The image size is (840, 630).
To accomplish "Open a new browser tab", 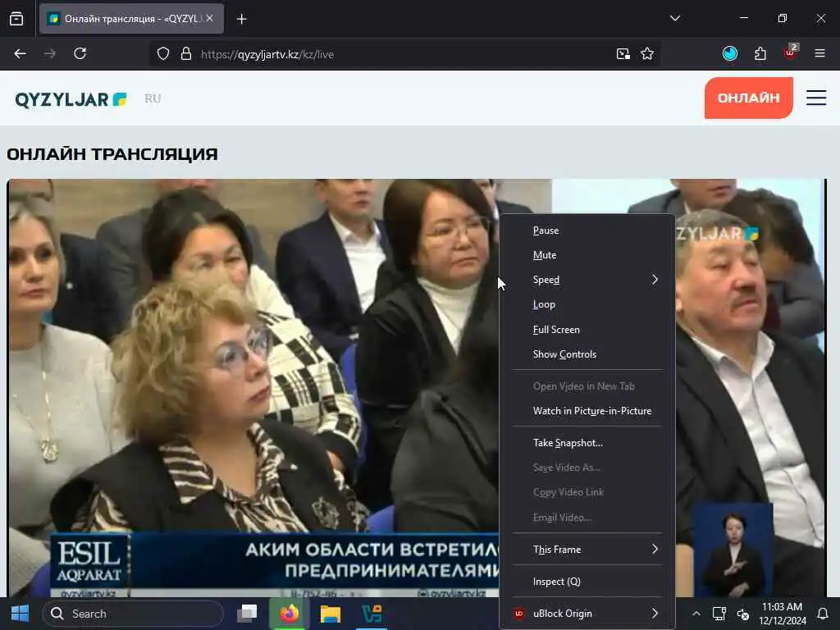I will [242, 19].
